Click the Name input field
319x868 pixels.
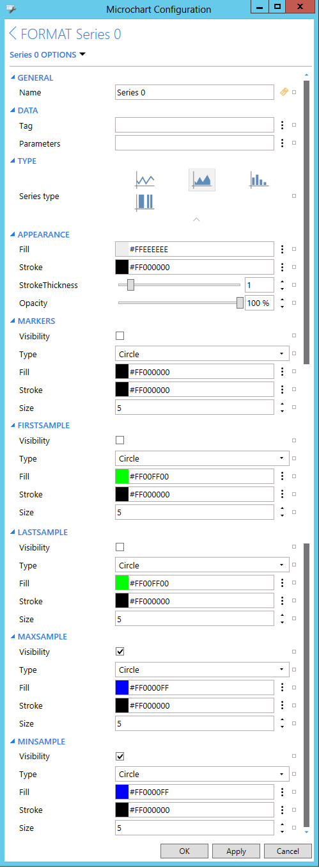[194, 92]
